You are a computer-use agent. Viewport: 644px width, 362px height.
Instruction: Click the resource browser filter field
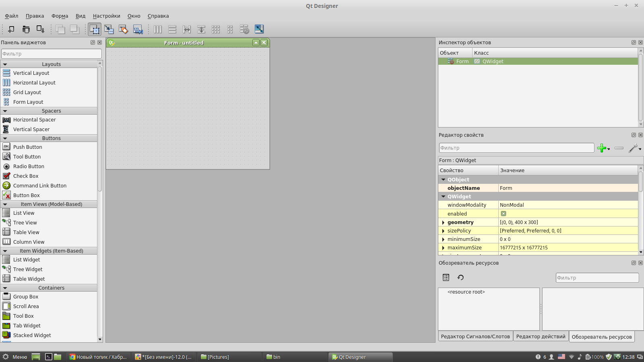(x=597, y=278)
